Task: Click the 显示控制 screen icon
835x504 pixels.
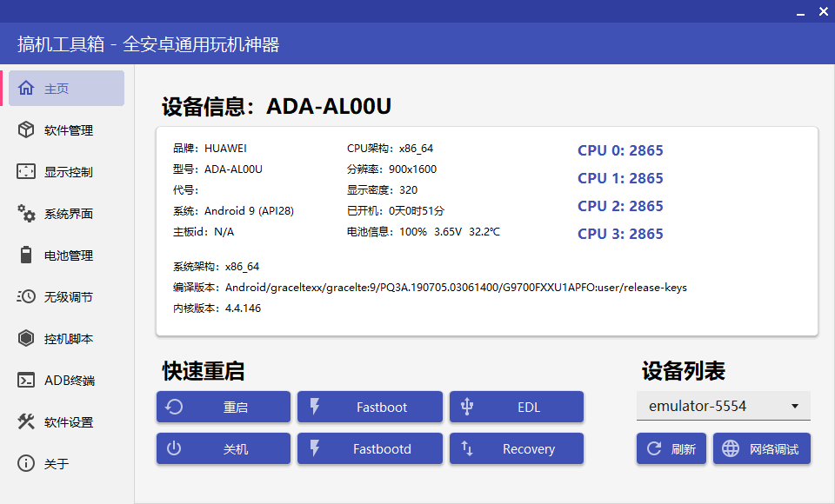Action: (x=26, y=172)
